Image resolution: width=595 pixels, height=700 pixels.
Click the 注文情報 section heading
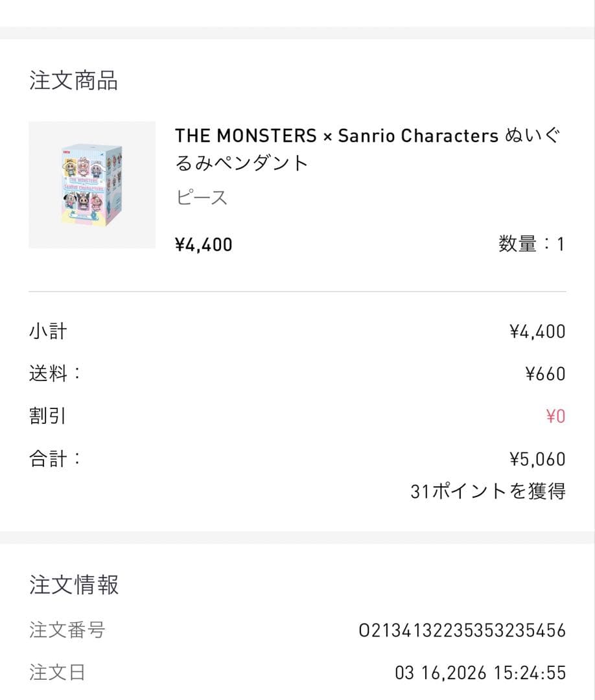(74, 585)
